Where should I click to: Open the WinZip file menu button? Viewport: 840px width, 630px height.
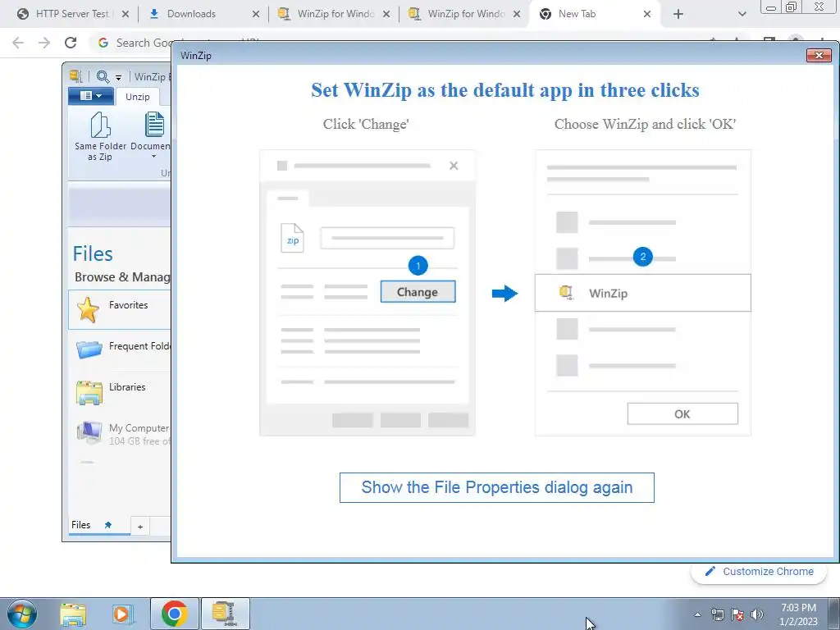(x=91, y=96)
